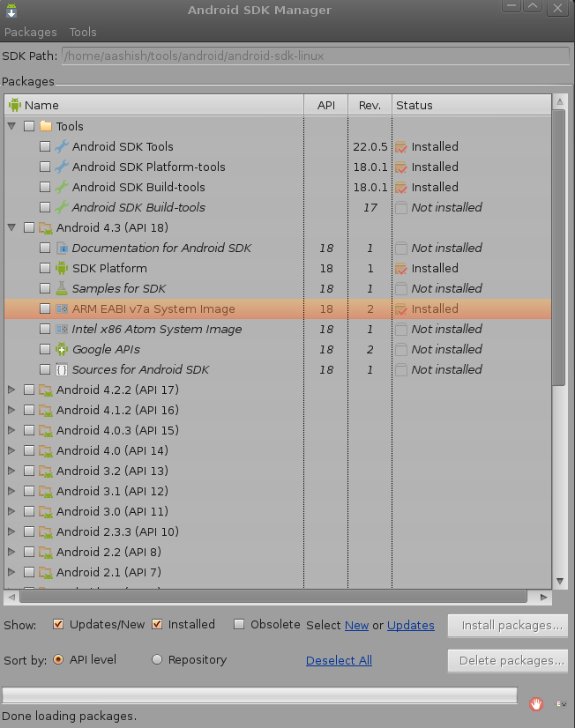Toggle the Installed show checkbox
Image resolution: width=575 pixels, height=728 pixels.
[x=157, y=625]
